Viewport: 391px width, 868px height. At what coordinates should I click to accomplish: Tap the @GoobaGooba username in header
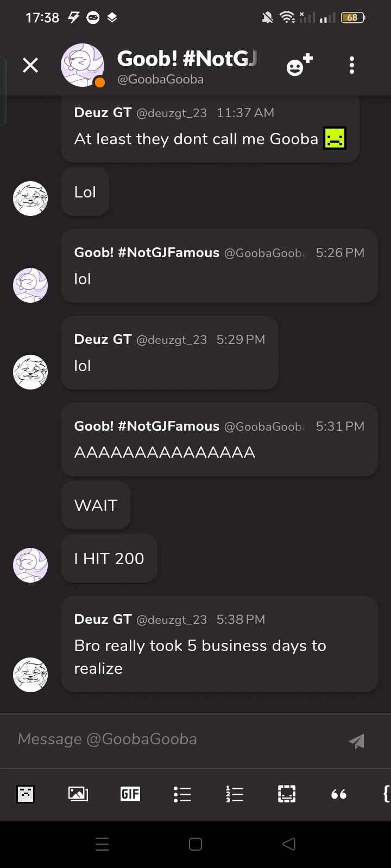point(161,79)
